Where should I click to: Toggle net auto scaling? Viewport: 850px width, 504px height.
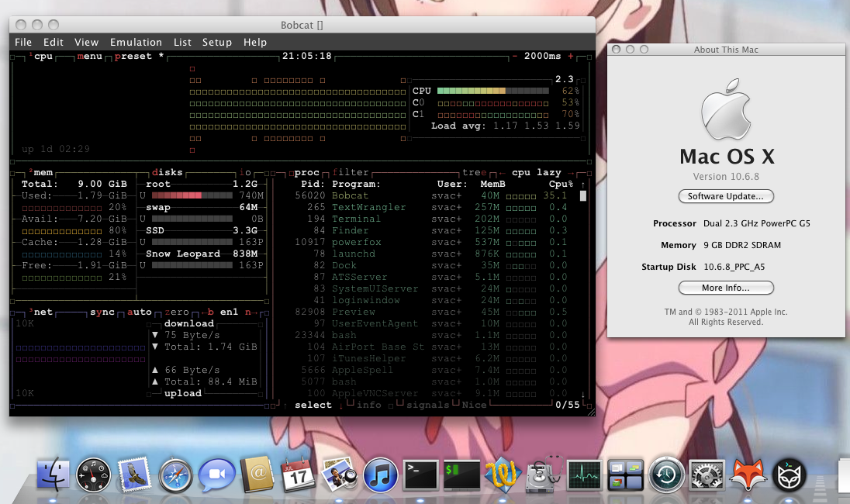click(x=140, y=312)
